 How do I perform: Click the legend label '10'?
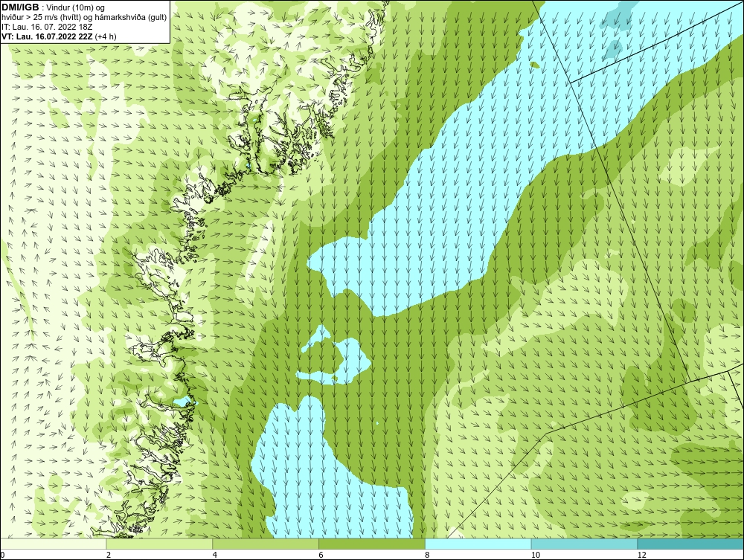pyautogui.click(x=536, y=555)
